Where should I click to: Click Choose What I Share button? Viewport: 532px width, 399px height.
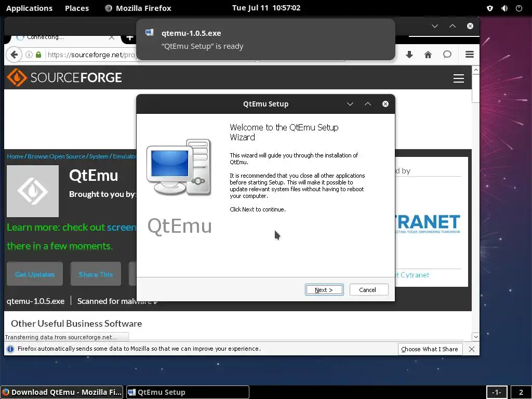tap(430, 349)
